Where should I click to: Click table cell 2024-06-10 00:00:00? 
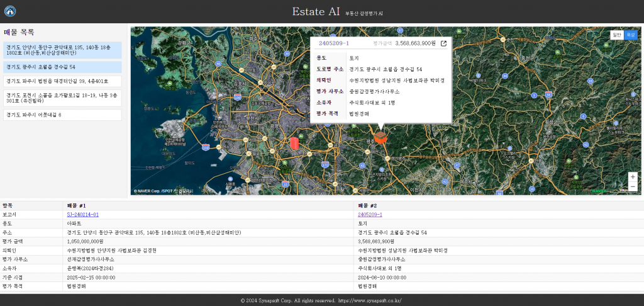coord(382,278)
